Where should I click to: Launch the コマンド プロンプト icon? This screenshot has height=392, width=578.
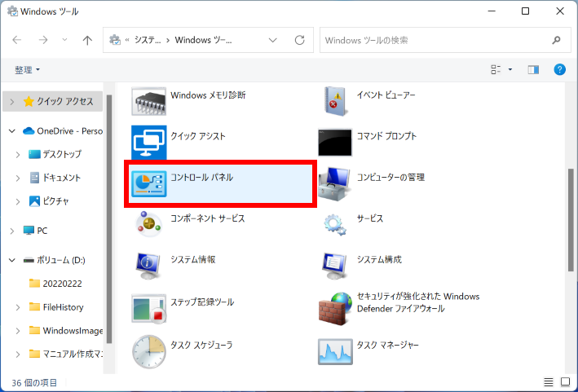pos(335,142)
